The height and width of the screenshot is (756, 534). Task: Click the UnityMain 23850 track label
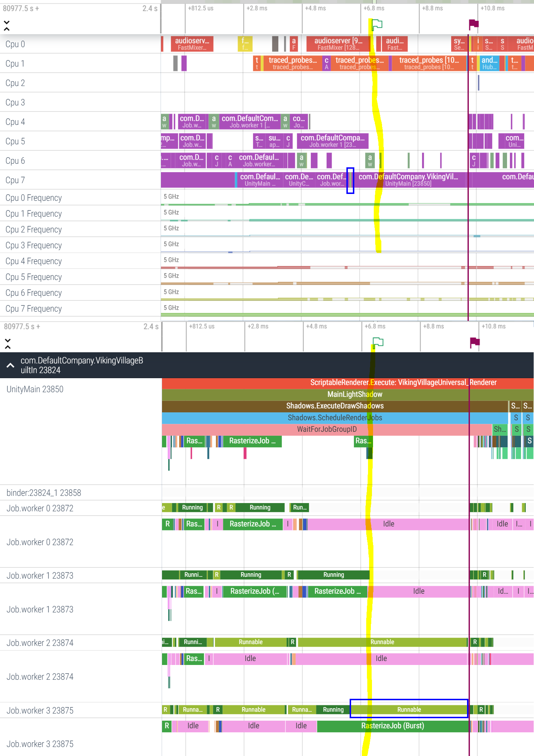(35, 389)
